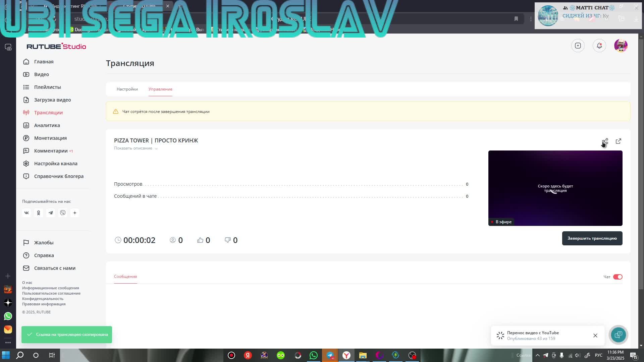This screenshot has height=362, width=644.
Task: Open the Windows Start menu
Action: [x=6, y=355]
